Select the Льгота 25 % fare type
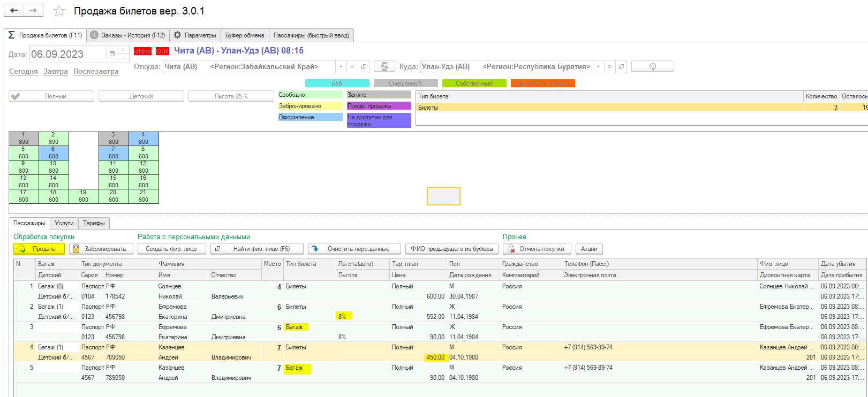This screenshot has height=397, width=868. tap(231, 96)
